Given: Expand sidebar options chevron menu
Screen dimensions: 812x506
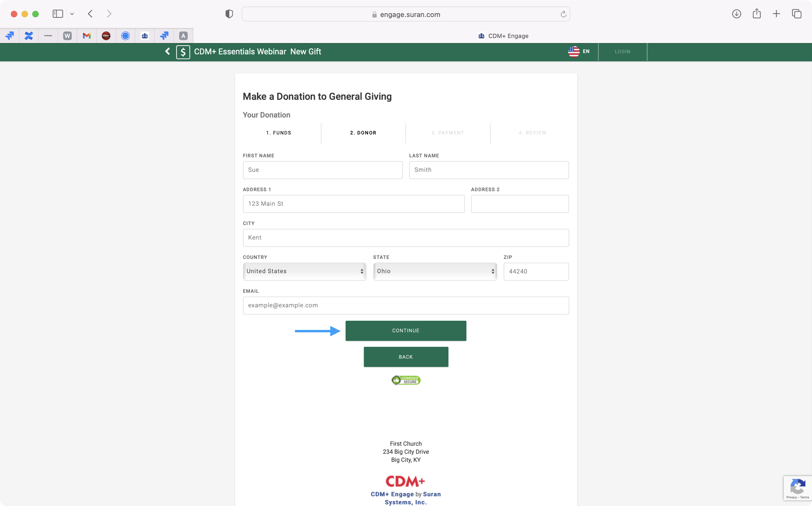Looking at the screenshot, I should [x=72, y=14].
